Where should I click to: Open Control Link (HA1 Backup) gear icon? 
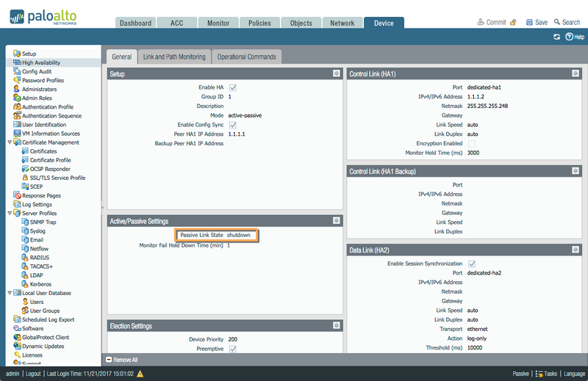pos(576,171)
